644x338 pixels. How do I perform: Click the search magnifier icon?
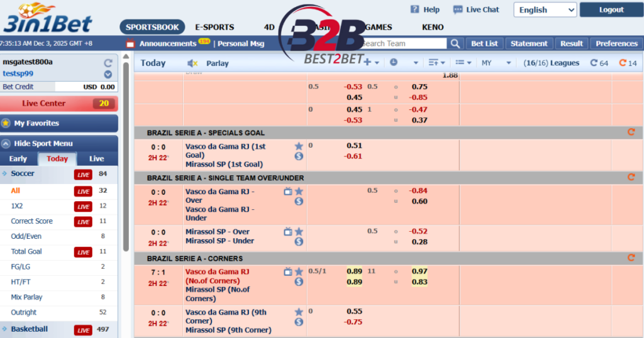(455, 43)
